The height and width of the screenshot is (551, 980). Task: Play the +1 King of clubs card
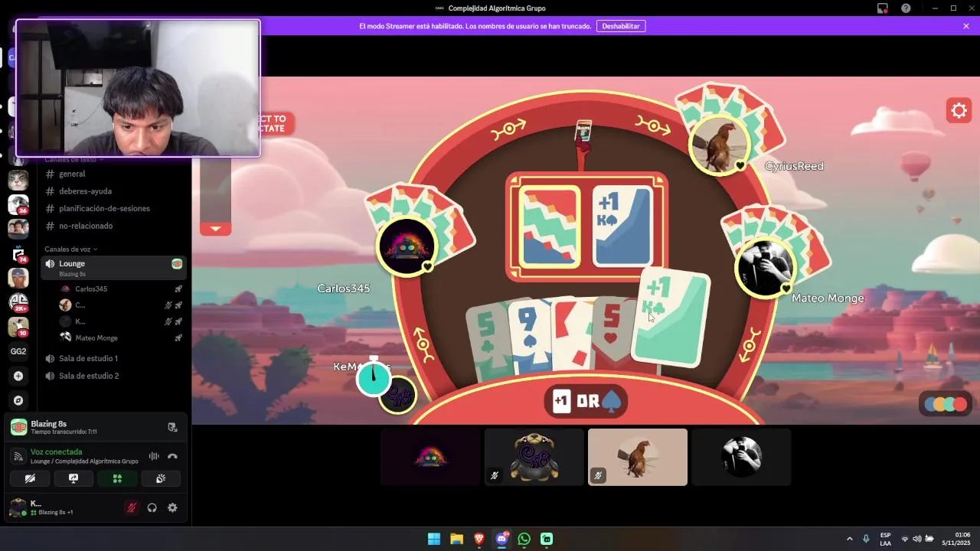(671, 318)
